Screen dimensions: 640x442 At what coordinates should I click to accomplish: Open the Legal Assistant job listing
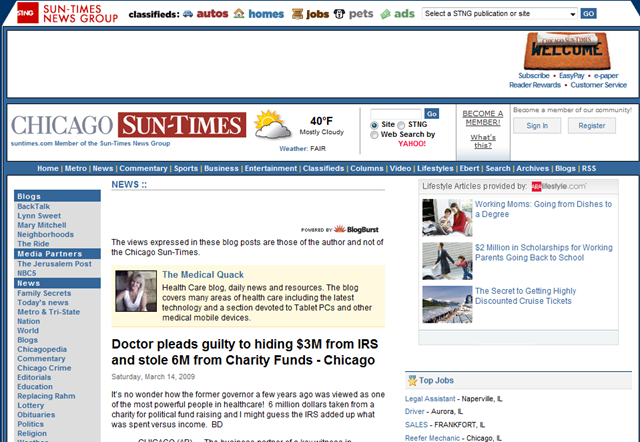tap(430, 399)
